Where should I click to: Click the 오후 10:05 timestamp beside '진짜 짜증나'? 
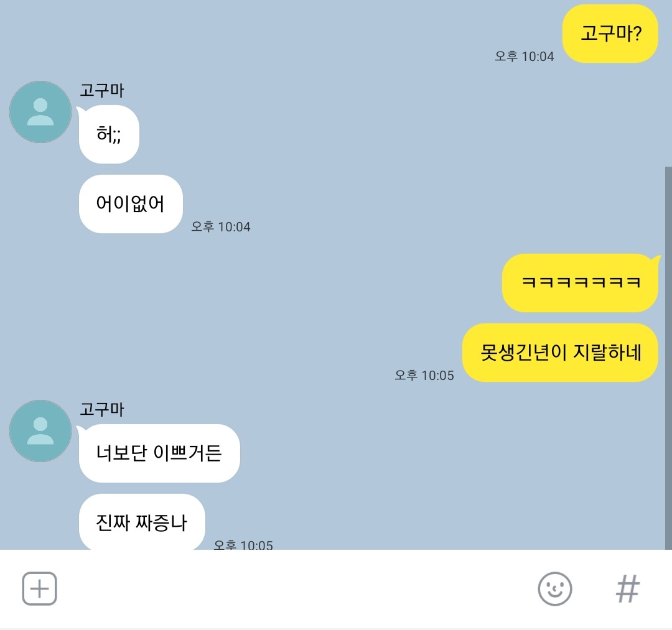click(243, 544)
